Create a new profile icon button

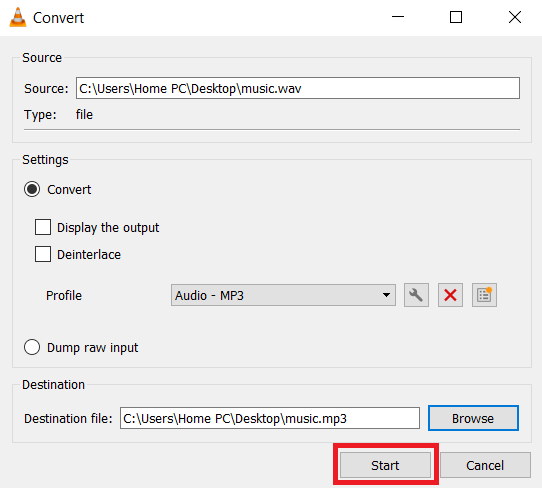(x=484, y=295)
